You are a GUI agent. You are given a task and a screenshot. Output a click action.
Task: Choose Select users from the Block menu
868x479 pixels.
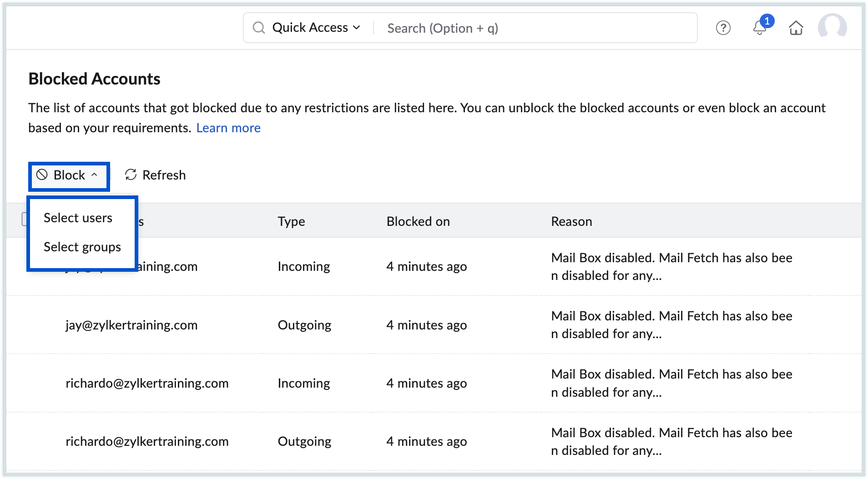point(78,218)
